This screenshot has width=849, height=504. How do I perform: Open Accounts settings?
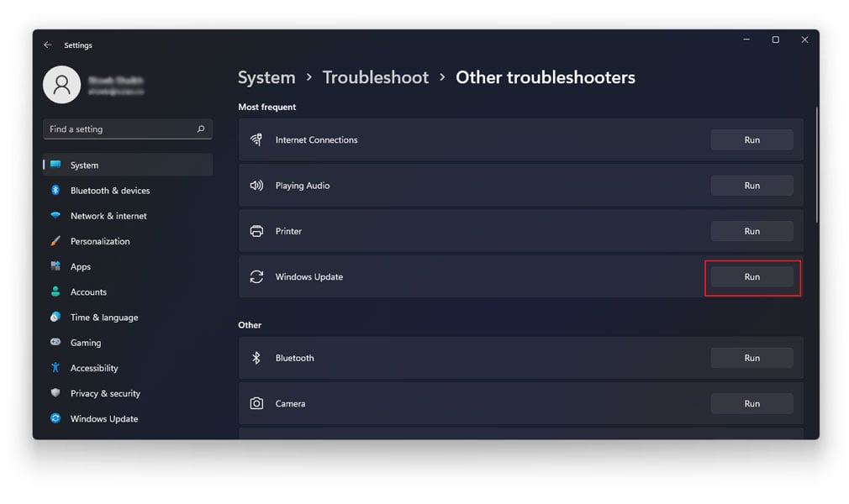coord(128,291)
